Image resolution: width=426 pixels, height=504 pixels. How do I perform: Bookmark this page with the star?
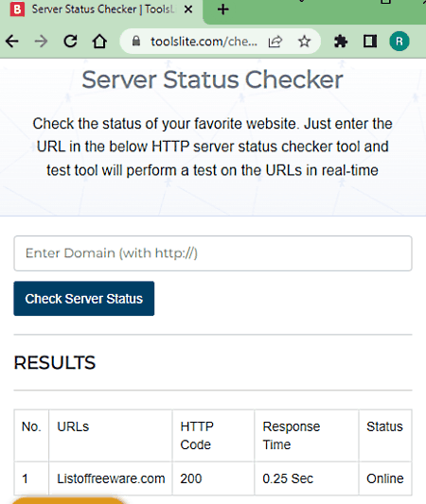[304, 42]
